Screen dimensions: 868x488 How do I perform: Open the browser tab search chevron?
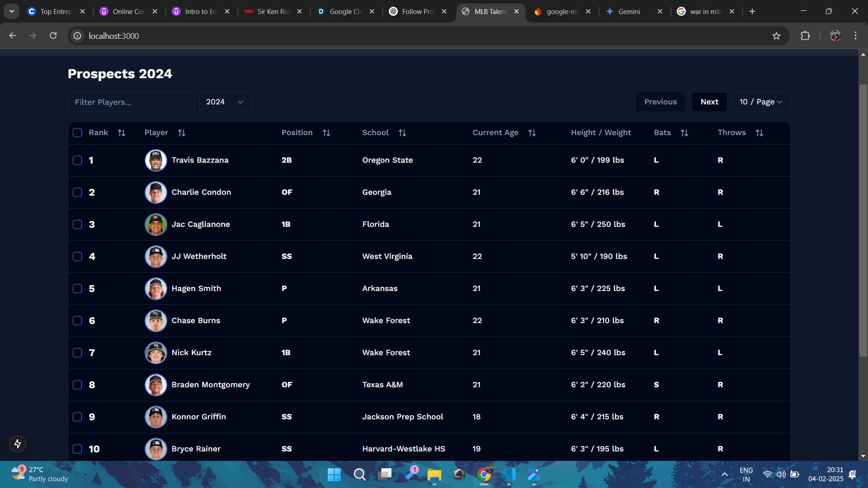[x=11, y=11]
